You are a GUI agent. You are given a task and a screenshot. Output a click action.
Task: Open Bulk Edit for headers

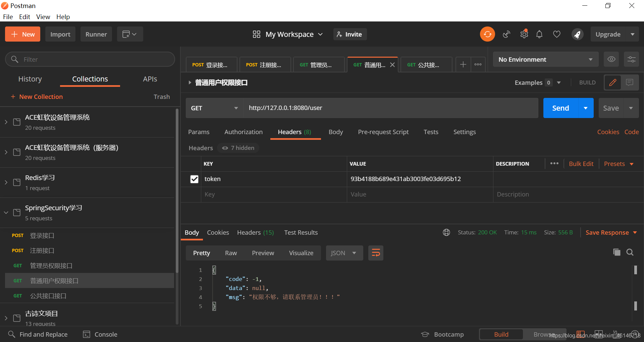581,164
